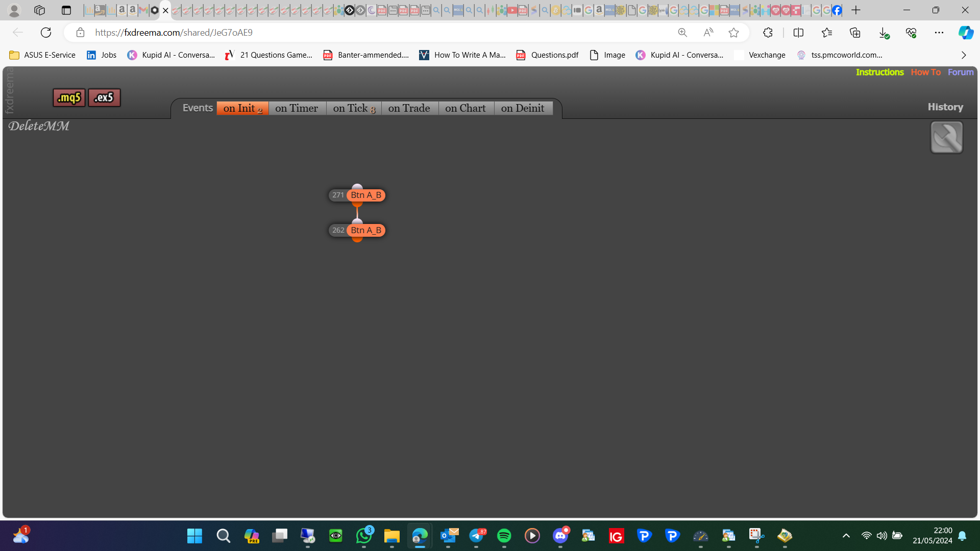
Task: Open the Favorites list
Action: [x=827, y=33]
